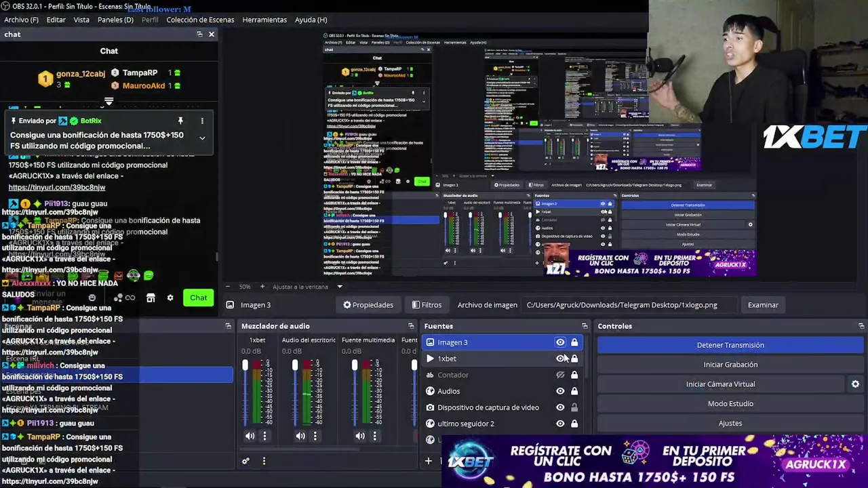Open Propiedades of the selected source
The image size is (868, 488).
pyautogui.click(x=368, y=305)
